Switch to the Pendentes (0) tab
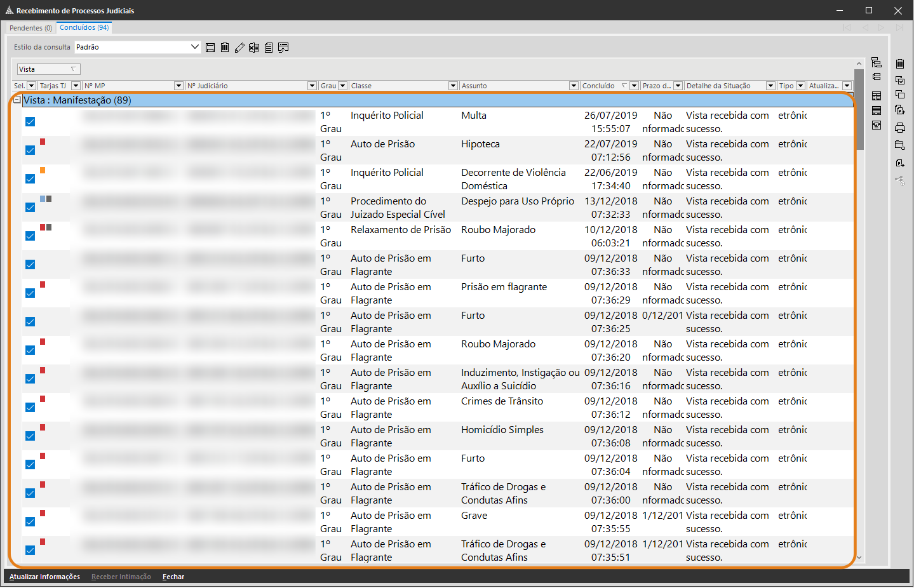Viewport: 914px width, 588px height. pyautogui.click(x=30, y=28)
